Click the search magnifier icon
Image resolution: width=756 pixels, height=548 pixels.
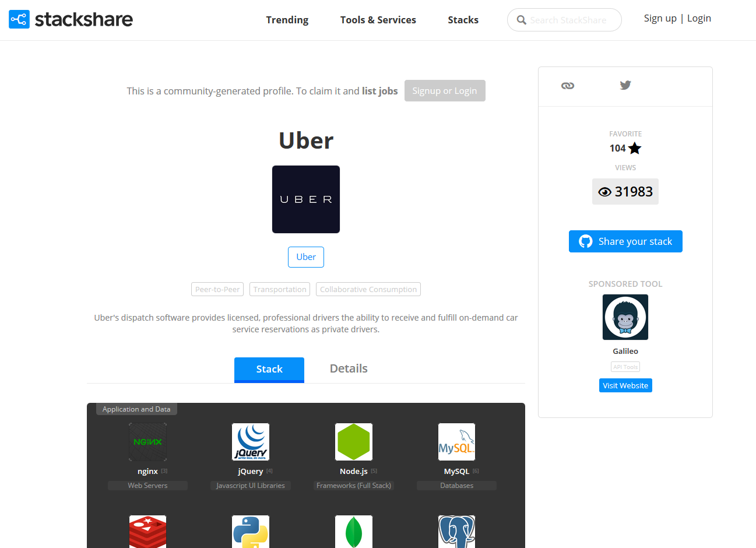click(522, 20)
